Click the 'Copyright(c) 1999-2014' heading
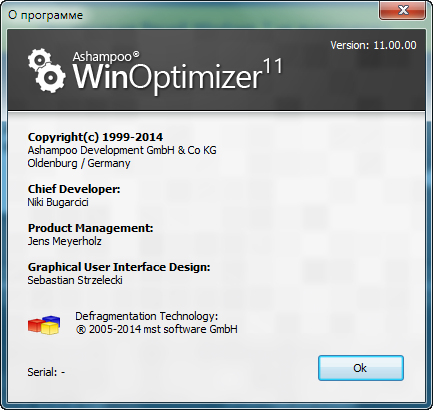The height and width of the screenshot is (410, 433). coord(95,137)
